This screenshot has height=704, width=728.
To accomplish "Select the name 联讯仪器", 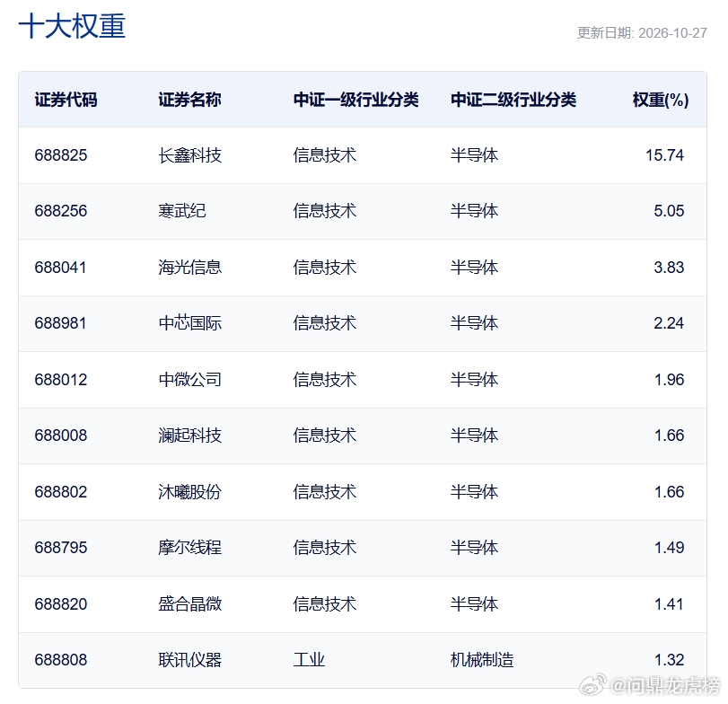I will click(x=190, y=660).
